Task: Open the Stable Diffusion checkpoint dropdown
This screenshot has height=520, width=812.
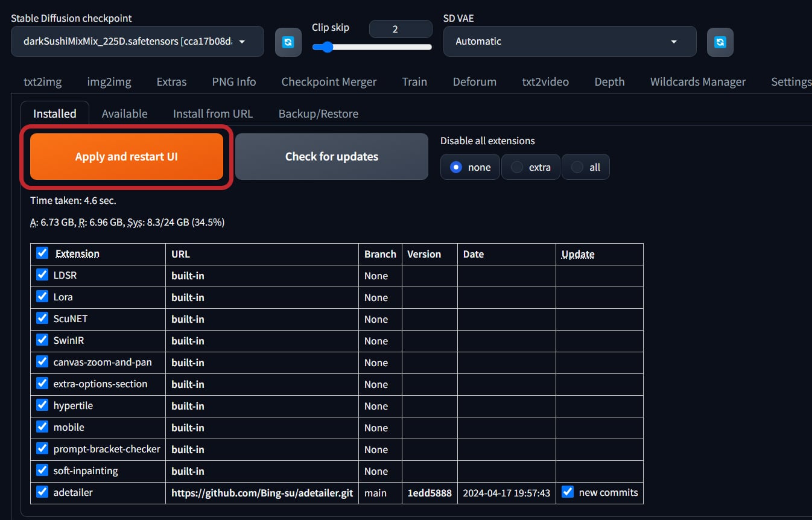Action: pos(138,42)
